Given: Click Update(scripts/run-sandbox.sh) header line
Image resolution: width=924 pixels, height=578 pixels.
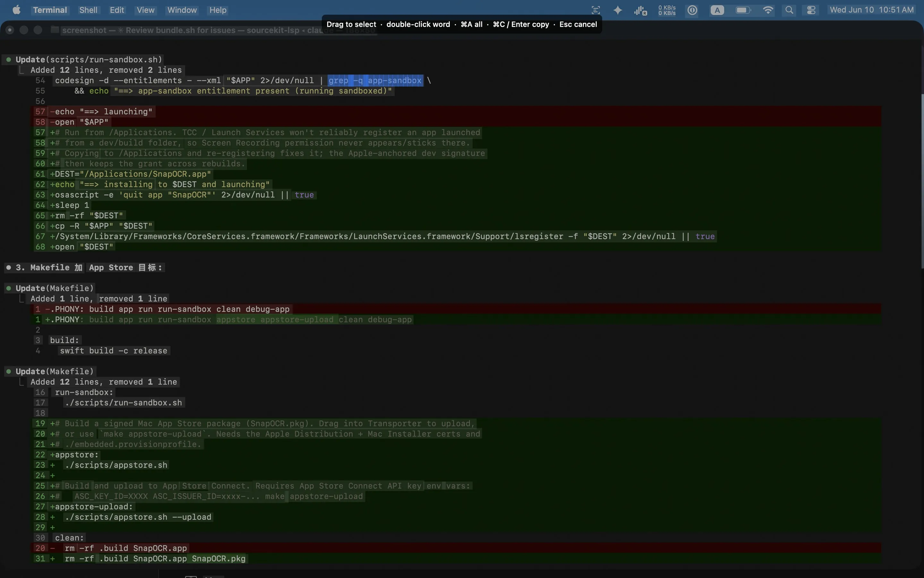Looking at the screenshot, I should point(89,60).
